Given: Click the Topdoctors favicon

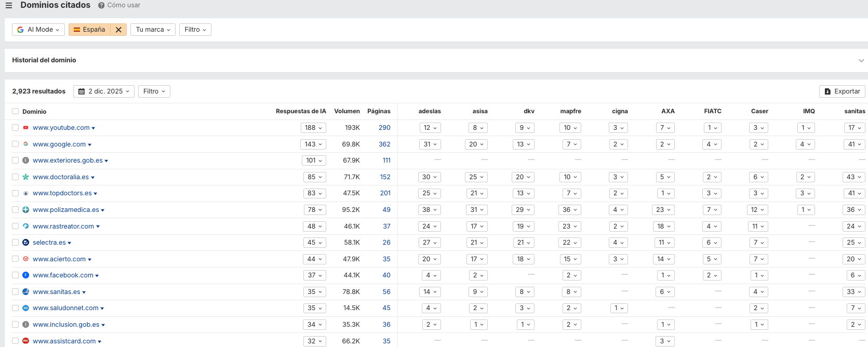Looking at the screenshot, I should [x=25, y=193].
